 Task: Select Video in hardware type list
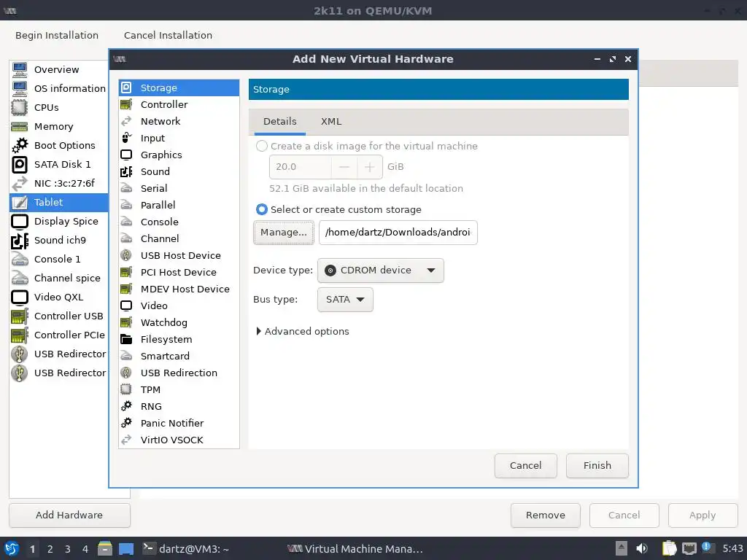179,306
